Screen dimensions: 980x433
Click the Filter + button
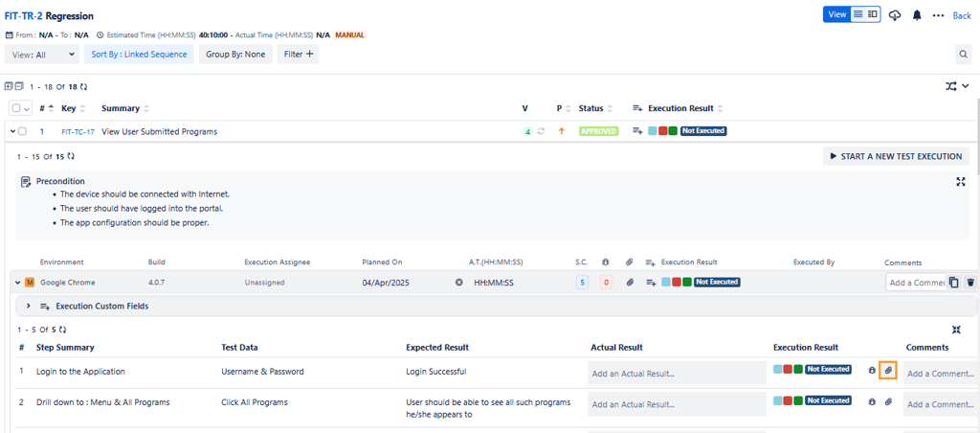pos(299,55)
